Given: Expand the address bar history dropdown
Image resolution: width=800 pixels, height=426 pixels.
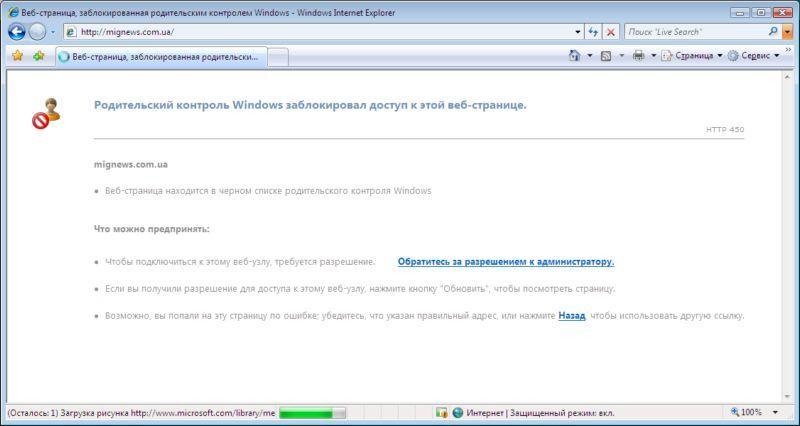Looking at the screenshot, I should (x=578, y=32).
